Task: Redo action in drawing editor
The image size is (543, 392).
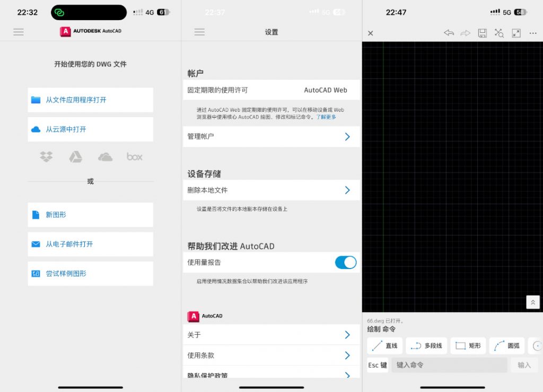Action: click(x=466, y=33)
